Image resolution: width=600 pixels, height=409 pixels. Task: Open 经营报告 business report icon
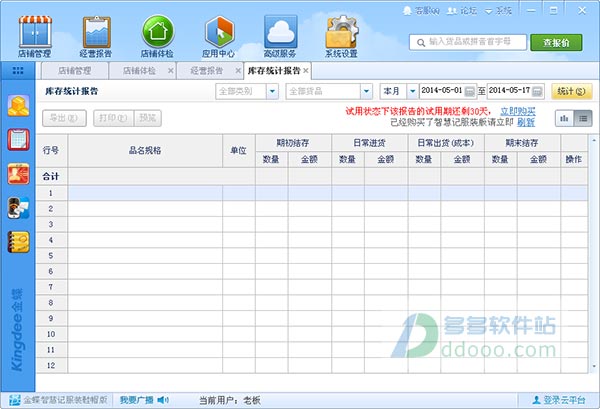tap(96, 36)
